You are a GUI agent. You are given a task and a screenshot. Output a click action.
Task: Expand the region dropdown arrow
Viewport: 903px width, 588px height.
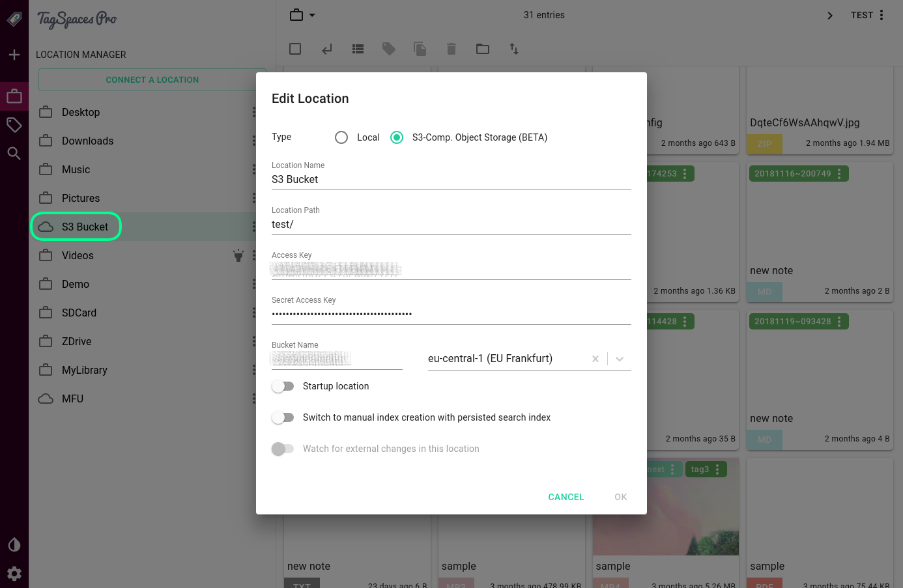pos(620,359)
